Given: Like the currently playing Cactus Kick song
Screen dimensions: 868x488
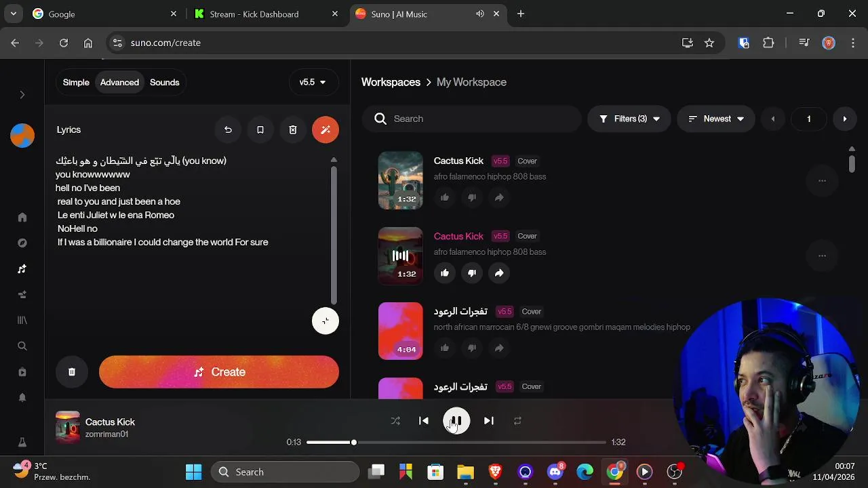Looking at the screenshot, I should (x=445, y=272).
